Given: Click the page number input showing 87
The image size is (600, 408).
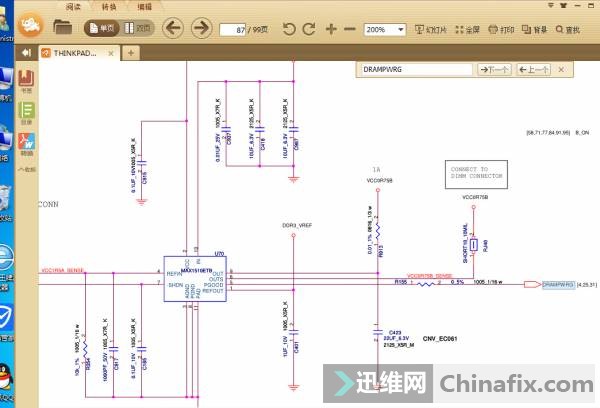Looking at the screenshot, I should point(233,29).
